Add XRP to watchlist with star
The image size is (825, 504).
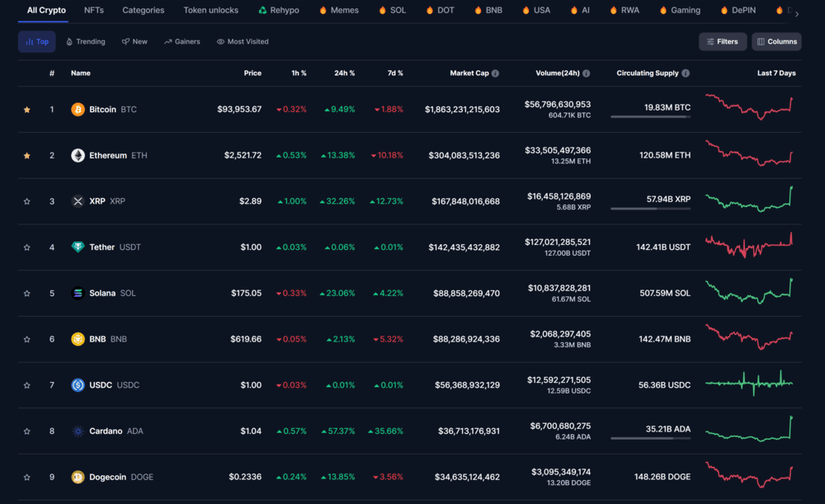point(27,201)
